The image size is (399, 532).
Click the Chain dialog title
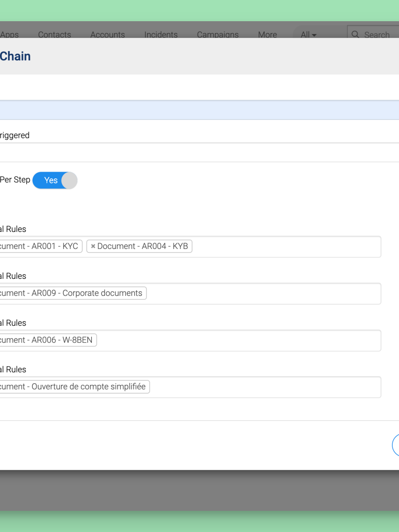point(15,56)
